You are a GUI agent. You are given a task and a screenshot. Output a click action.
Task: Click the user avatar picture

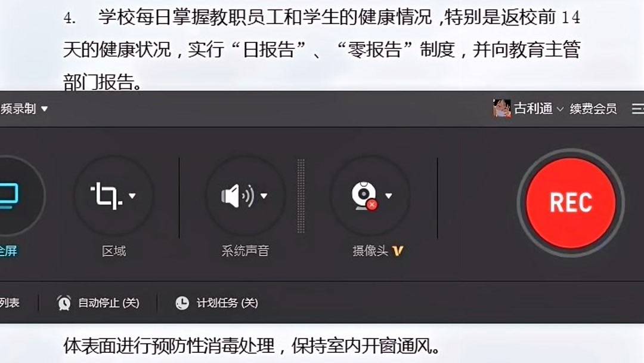coord(501,108)
